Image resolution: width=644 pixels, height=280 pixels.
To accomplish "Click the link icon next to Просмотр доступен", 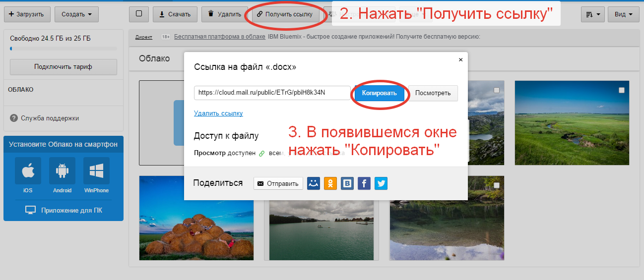I will 262,153.
